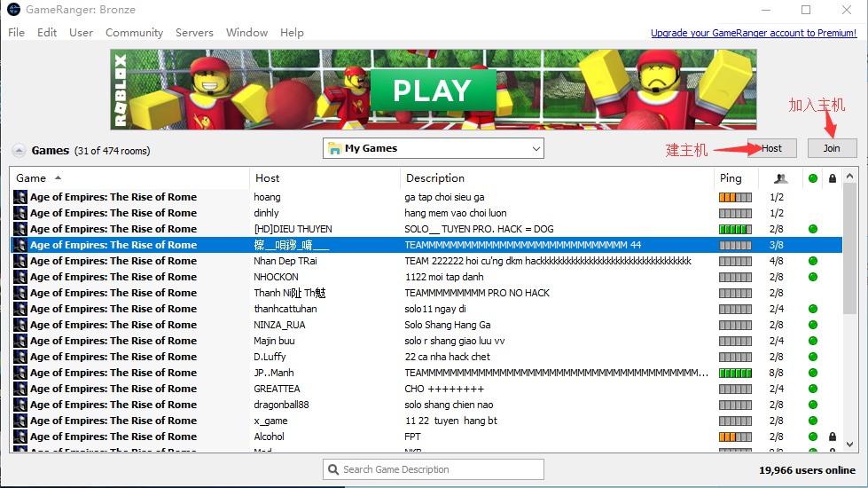This screenshot has height=488, width=868.
Task: Click the padlock icon in Alcohol's row
Action: pyautogui.click(x=832, y=437)
